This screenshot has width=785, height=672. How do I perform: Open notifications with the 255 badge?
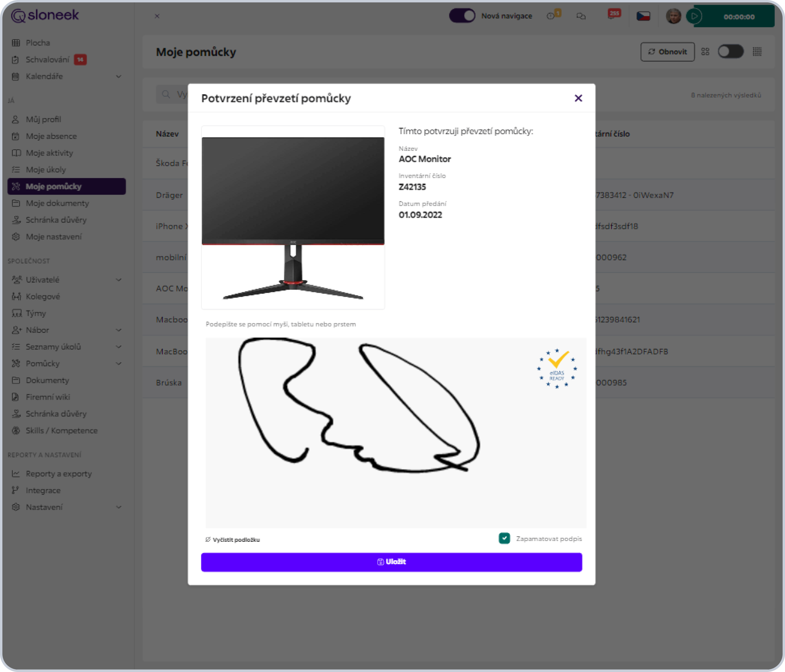[x=614, y=15]
